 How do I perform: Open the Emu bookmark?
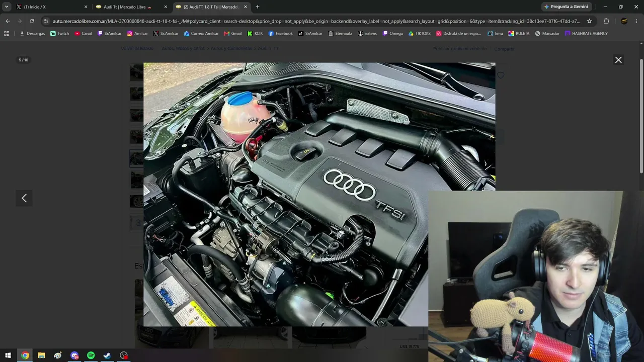point(495,34)
